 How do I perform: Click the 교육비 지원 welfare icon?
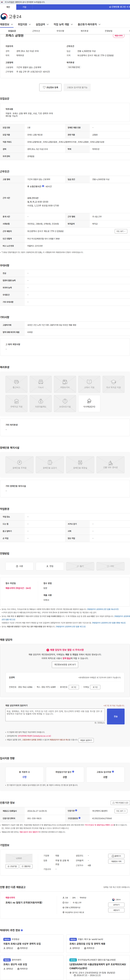coord(89,384)
